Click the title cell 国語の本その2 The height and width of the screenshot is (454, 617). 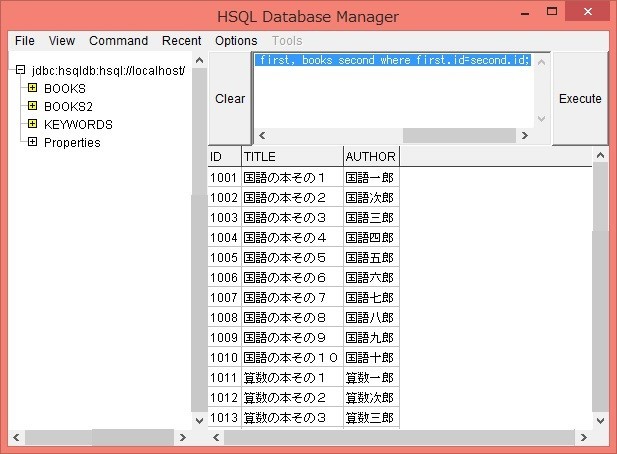pos(292,197)
